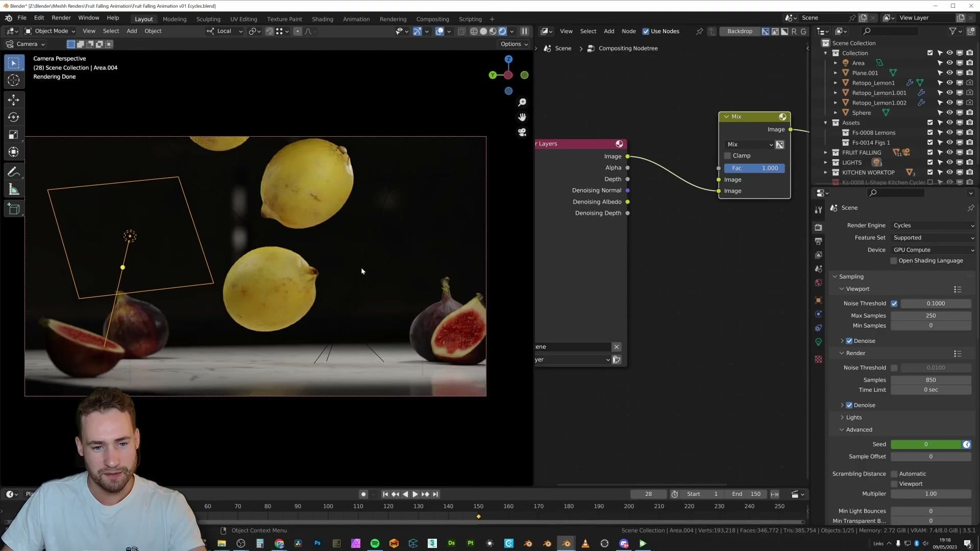
Task: Enable the Clamp checkbox on Mix node
Action: 727,156
